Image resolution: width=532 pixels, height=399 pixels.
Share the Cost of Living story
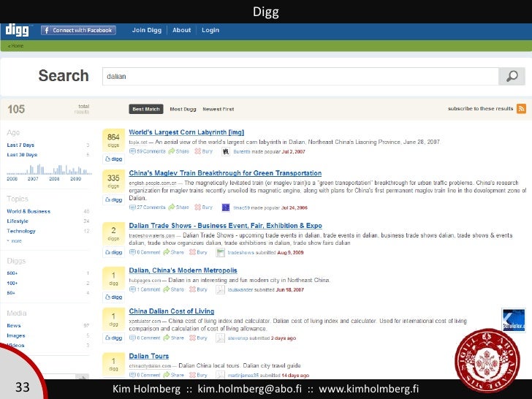pos(173,338)
